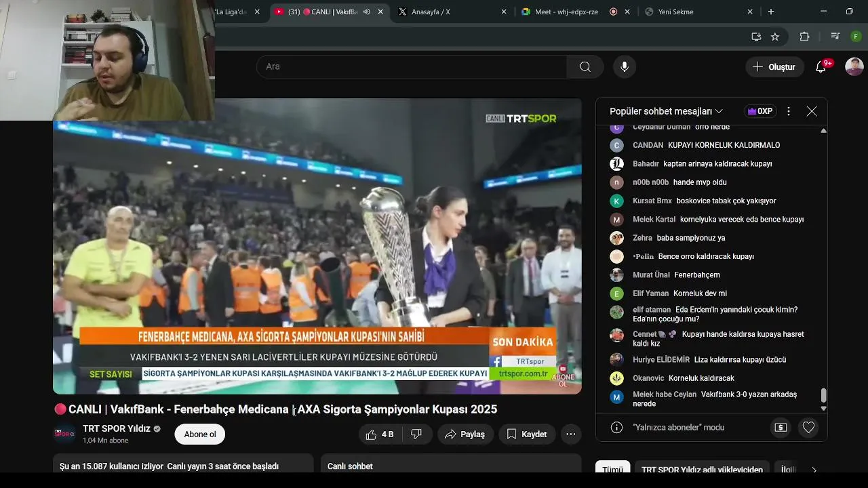Open the Canlı sohbet section
Screen dimensions: 868x488
451,464
